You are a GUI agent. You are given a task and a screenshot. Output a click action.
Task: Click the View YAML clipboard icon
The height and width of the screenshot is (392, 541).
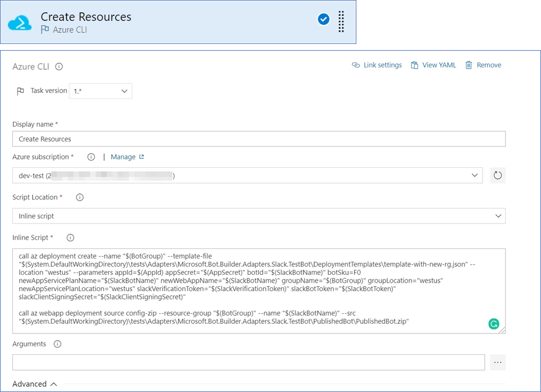pyautogui.click(x=414, y=65)
